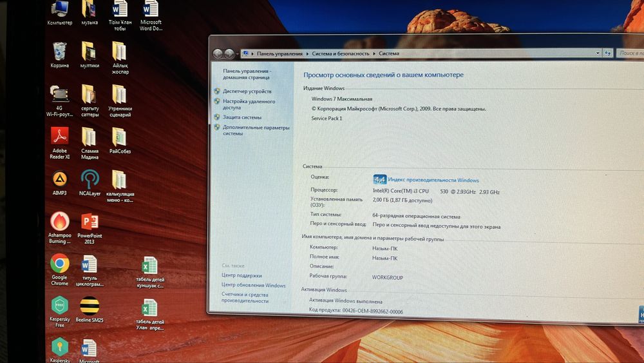
Task: Open Защита системы in left pane
Action: (242, 117)
